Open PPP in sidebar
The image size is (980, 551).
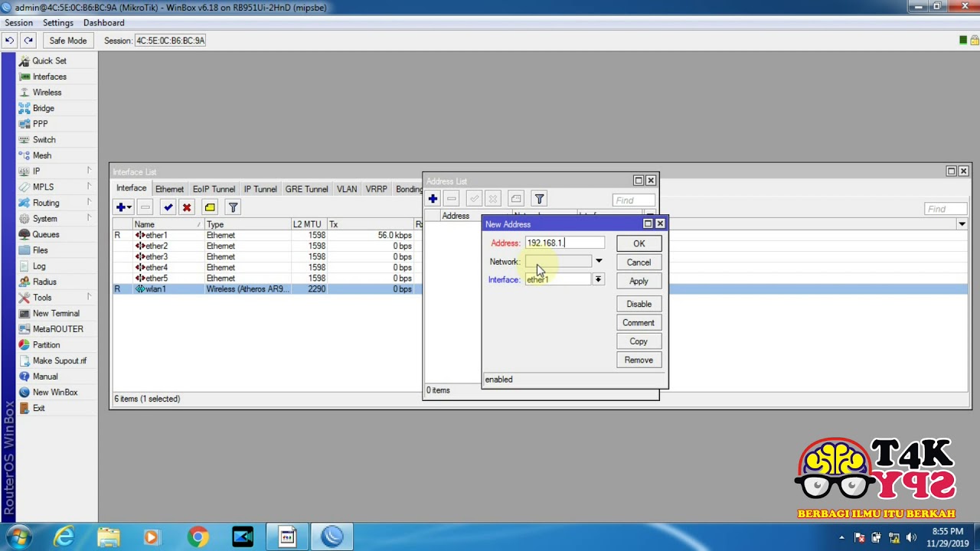pyautogui.click(x=40, y=124)
